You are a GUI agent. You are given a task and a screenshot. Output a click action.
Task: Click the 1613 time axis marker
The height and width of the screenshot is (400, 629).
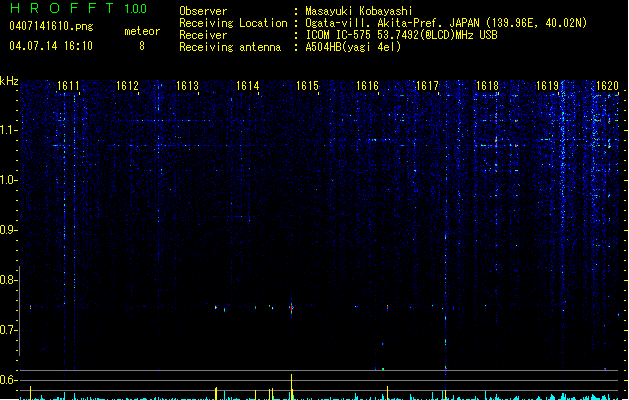[x=187, y=86]
